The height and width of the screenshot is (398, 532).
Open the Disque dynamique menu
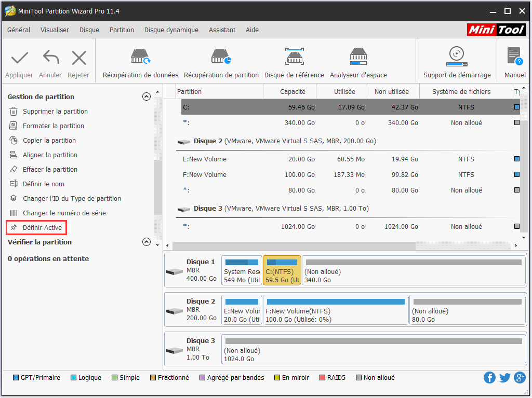click(171, 30)
